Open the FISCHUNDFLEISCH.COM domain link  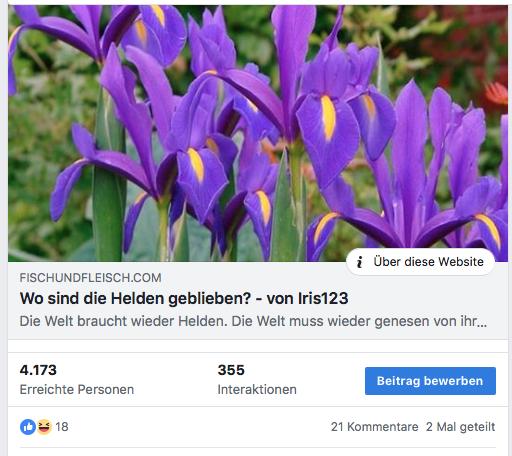pos(90,278)
